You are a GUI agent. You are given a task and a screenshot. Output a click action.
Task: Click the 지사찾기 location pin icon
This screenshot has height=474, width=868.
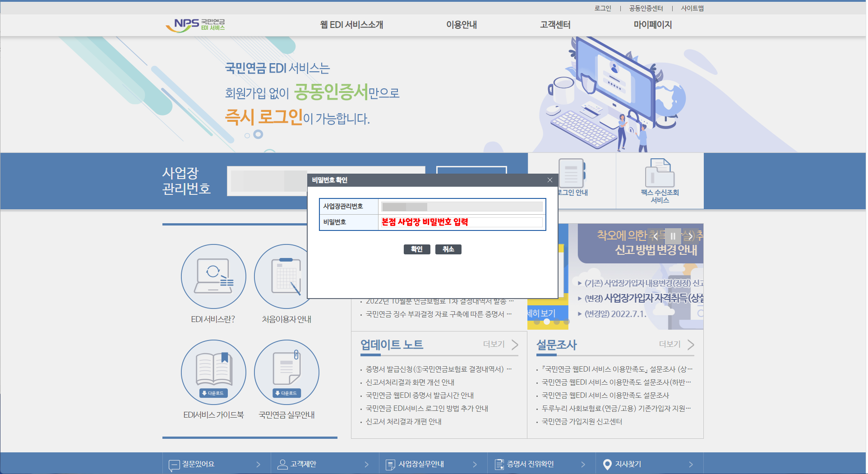click(x=607, y=464)
